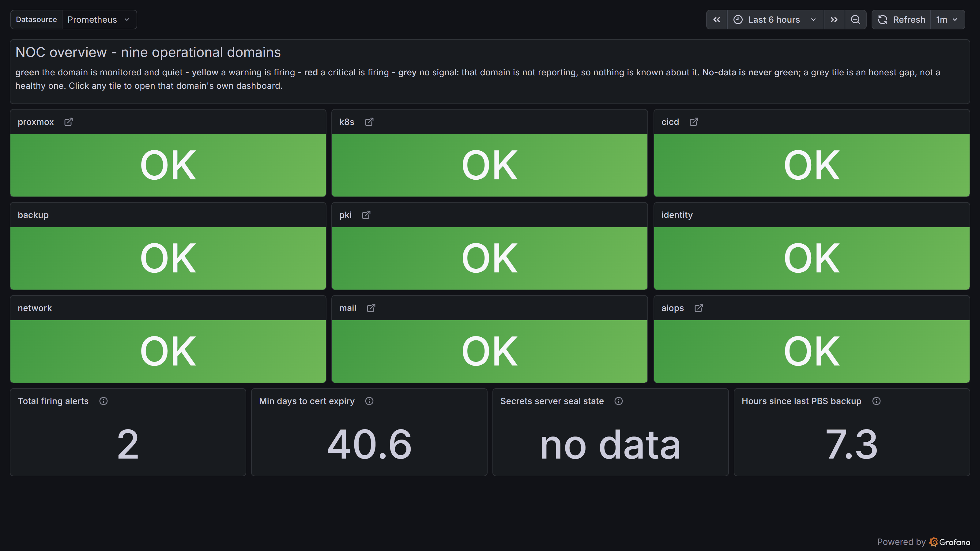Open the proxmox external link icon
This screenshot has width=980, height=551.
69,122
